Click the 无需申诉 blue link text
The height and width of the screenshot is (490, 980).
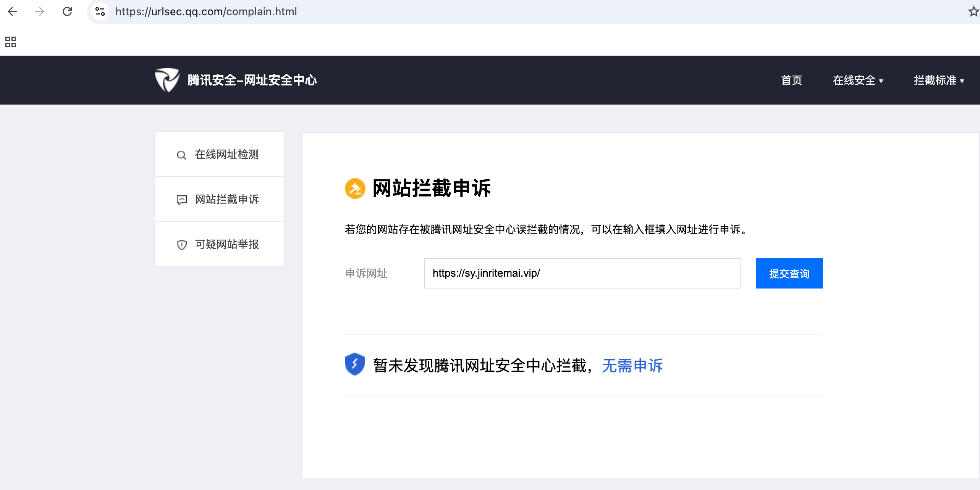coord(632,366)
